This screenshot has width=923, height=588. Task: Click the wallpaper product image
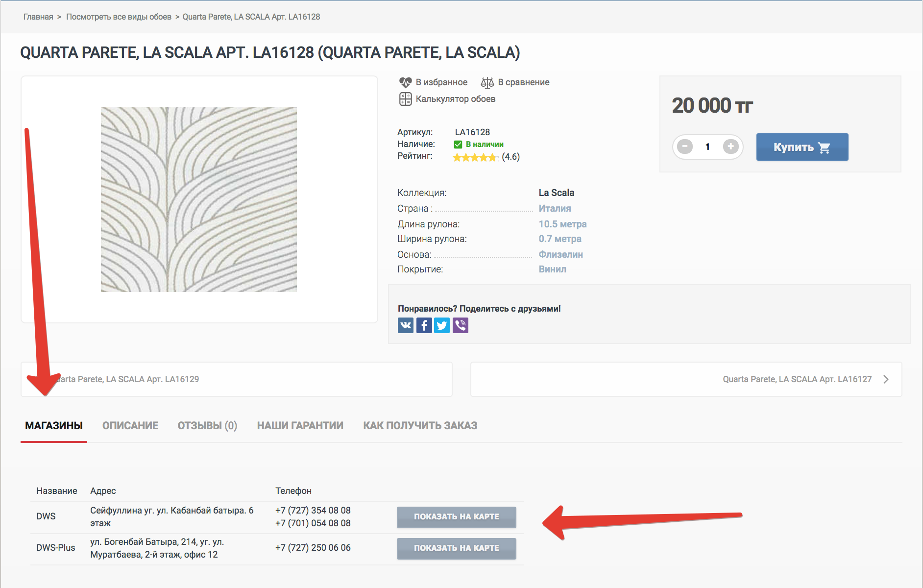coord(199,199)
